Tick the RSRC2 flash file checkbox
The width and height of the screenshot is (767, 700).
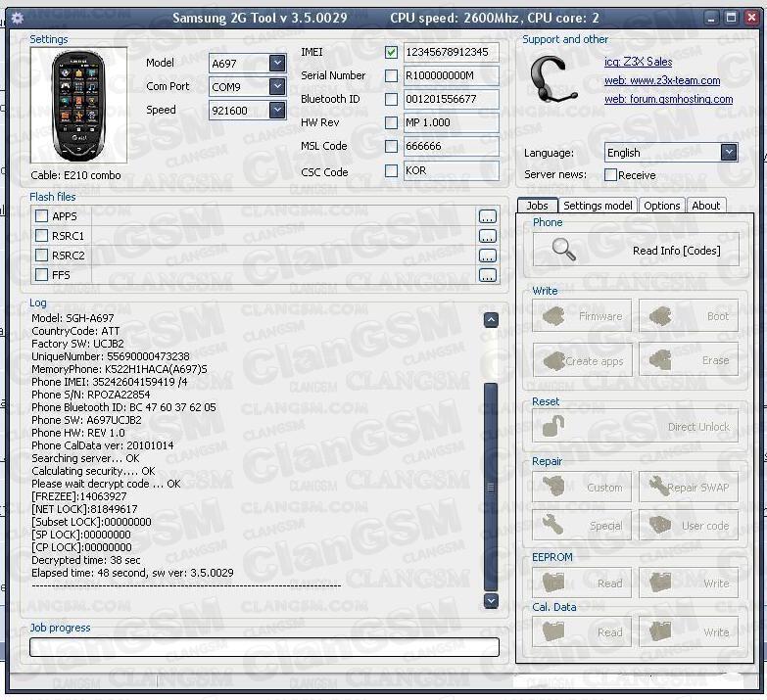click(41, 256)
